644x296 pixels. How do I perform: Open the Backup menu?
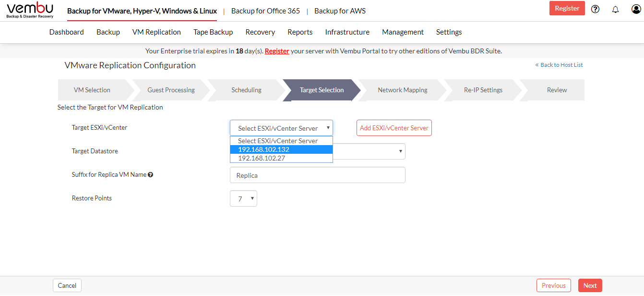108,32
